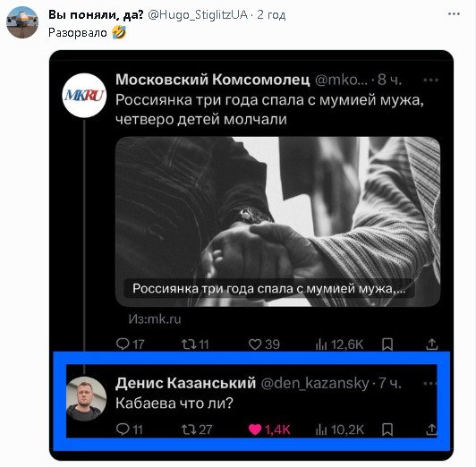The image size is (476, 467).
Task: Open Денис Казанський profile photo
Action: point(86,399)
